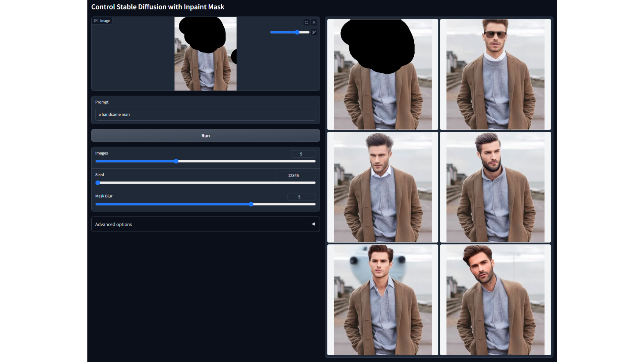This screenshot has height=362, width=644.
Task: Click the undo icon on image editor
Action: click(306, 22)
